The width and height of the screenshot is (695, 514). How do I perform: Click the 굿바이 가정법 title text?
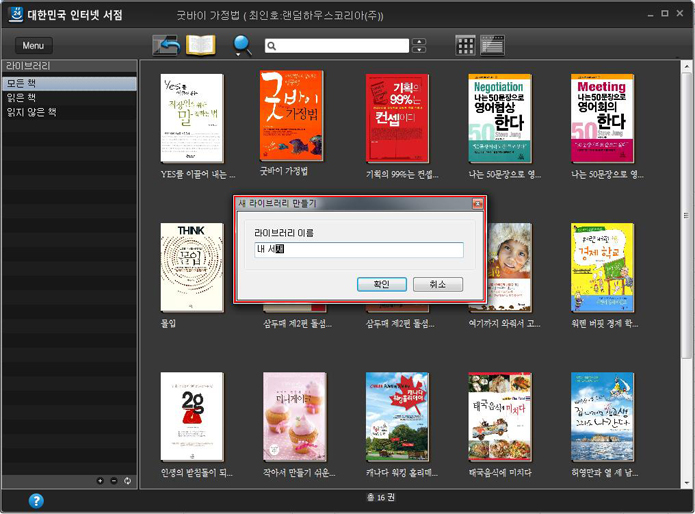tap(284, 171)
